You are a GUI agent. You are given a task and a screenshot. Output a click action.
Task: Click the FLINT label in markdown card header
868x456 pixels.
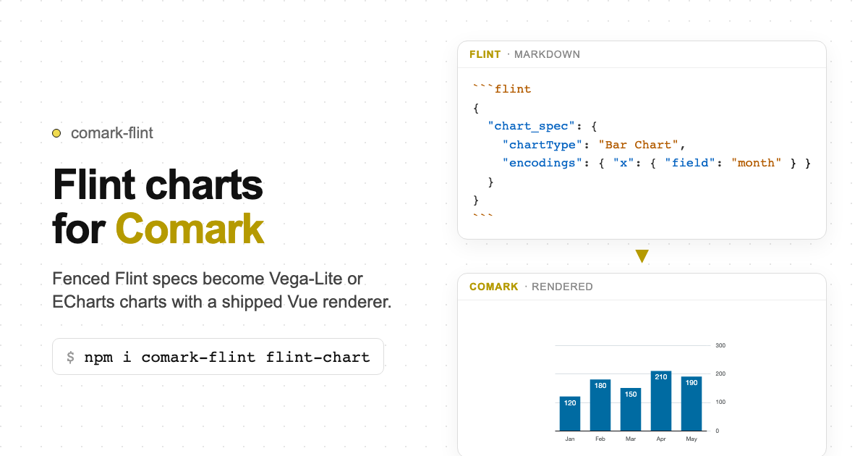[485, 54]
